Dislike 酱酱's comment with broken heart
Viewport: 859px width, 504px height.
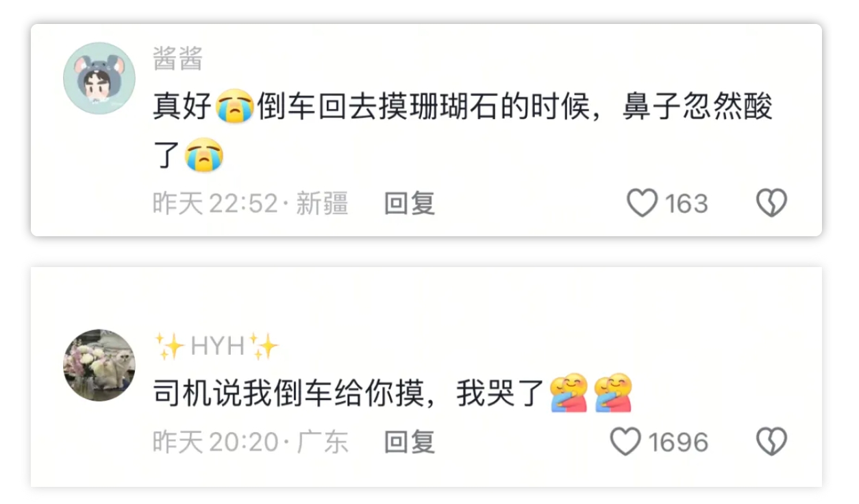tap(771, 204)
